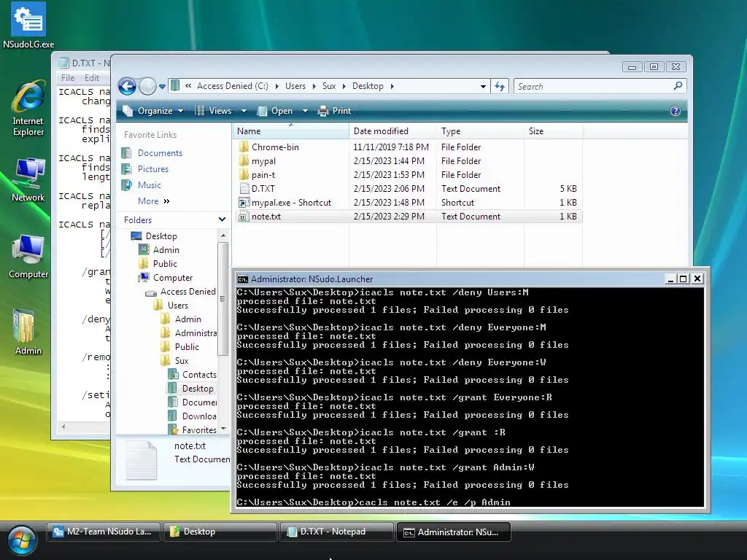Click the folder tree scroll up arrow

[x=223, y=236]
